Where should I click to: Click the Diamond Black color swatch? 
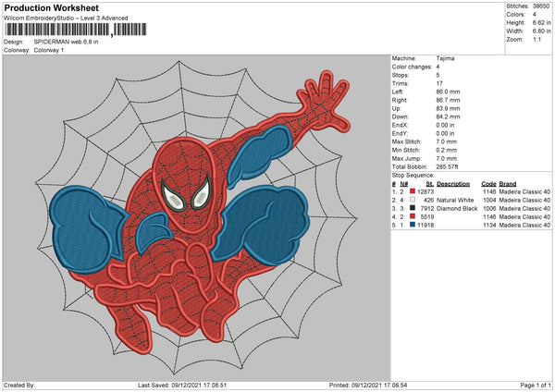tap(413, 208)
